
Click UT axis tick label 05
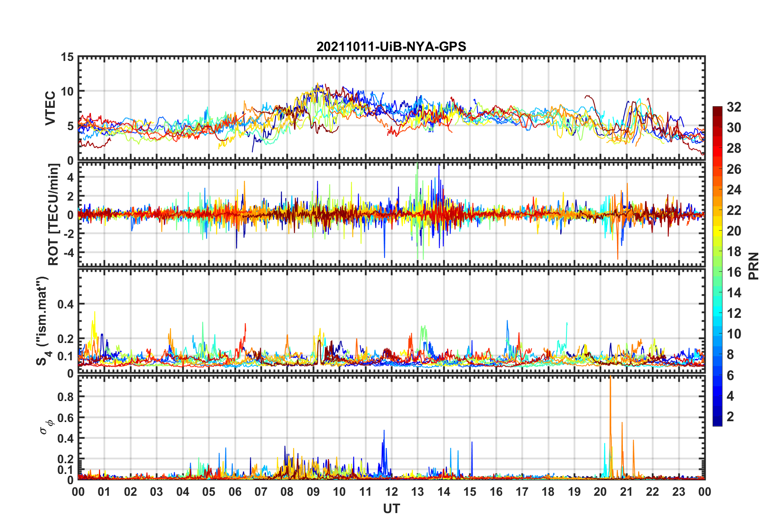tap(209, 492)
